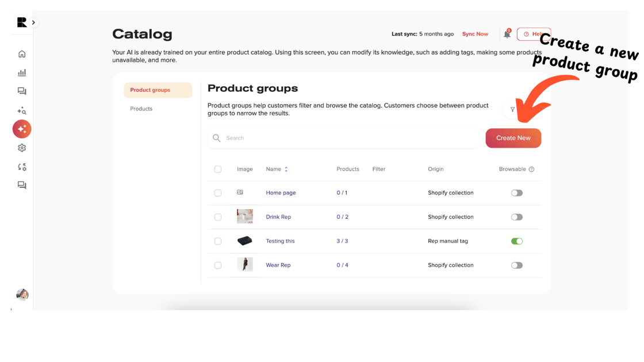The height and width of the screenshot is (362, 644).
Task: Click Shopify collection in Drink Rep row
Action: 451,217
